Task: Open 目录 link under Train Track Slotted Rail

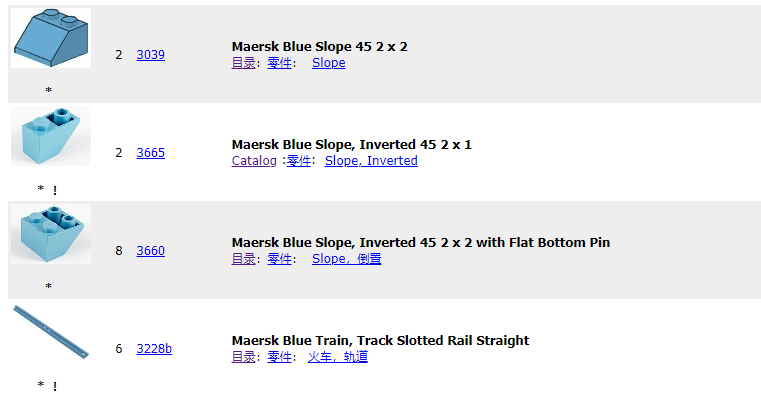Action: point(244,357)
